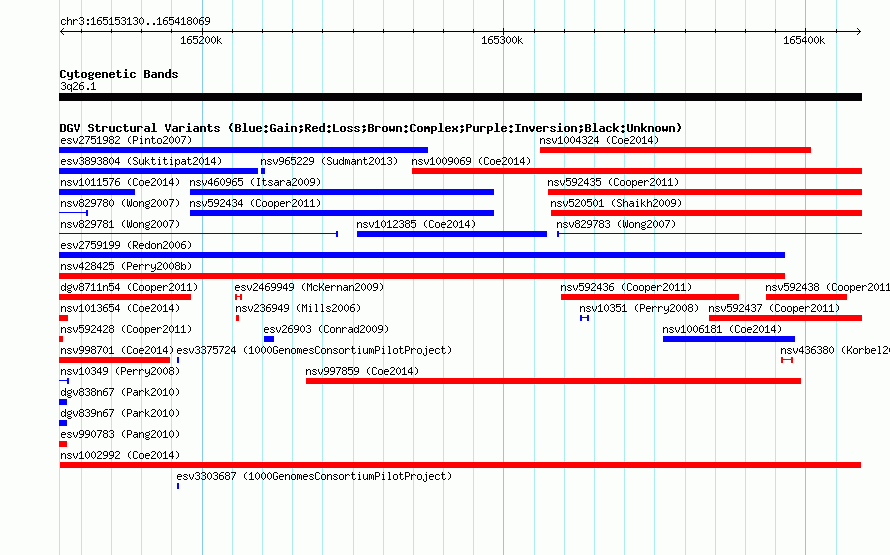Open the esv3893804 (Suktitipat2014) variant label
The width and height of the screenshot is (890, 555).
pos(141,161)
